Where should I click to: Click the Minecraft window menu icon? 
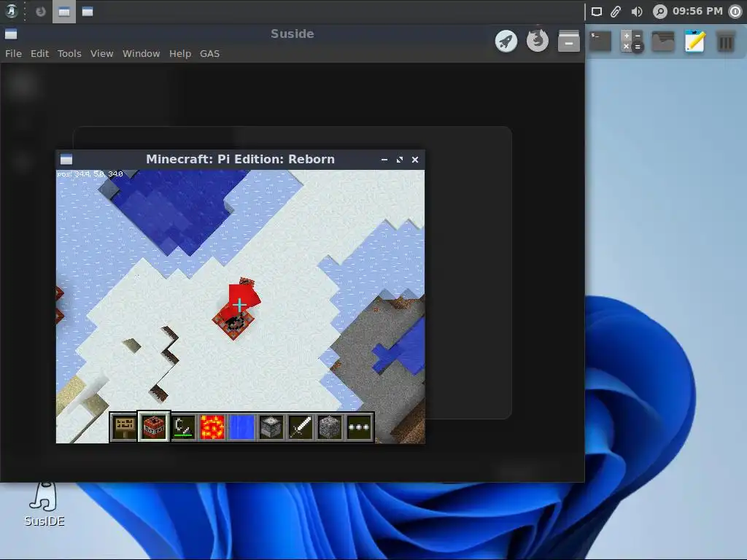click(66, 160)
